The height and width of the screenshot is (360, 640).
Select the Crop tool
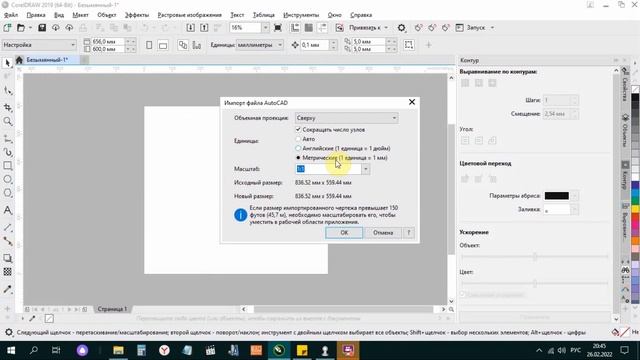click(7, 107)
